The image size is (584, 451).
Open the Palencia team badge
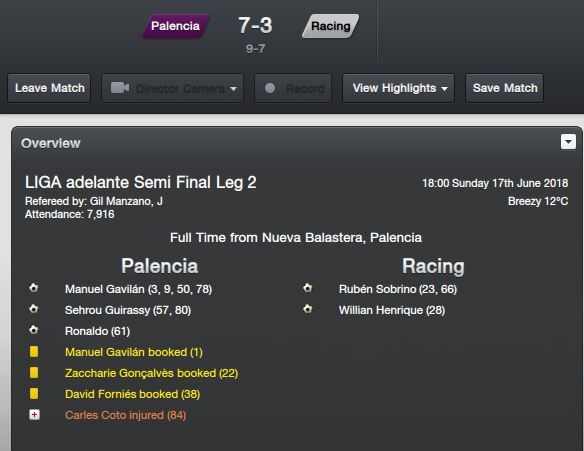coord(176,26)
